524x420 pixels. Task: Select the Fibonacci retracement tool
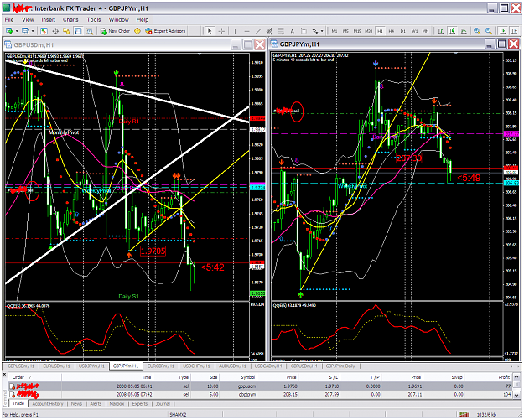(281, 31)
